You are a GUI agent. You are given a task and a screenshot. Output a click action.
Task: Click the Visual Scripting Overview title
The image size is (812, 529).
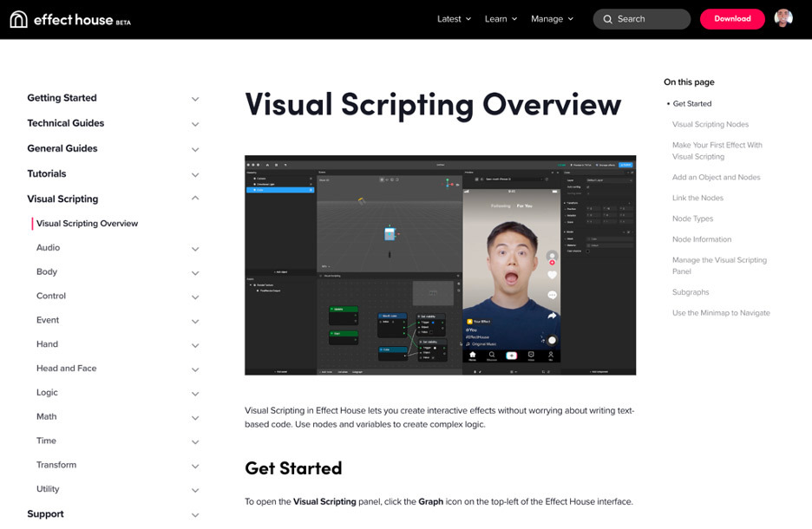(x=433, y=105)
